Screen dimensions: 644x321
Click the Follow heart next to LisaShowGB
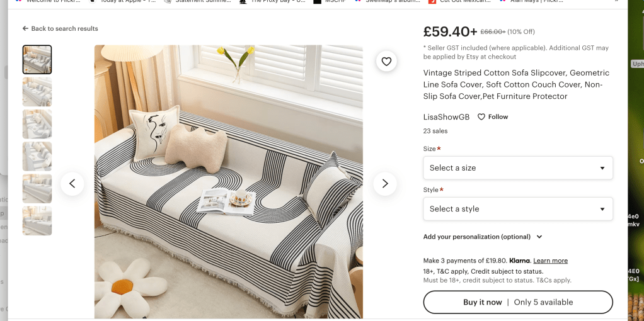pyautogui.click(x=481, y=116)
